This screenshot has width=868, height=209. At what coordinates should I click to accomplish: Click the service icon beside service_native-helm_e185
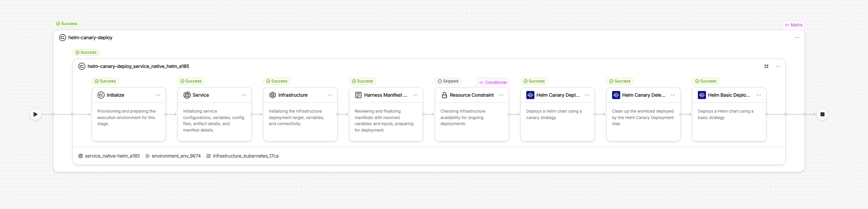tap(80, 156)
